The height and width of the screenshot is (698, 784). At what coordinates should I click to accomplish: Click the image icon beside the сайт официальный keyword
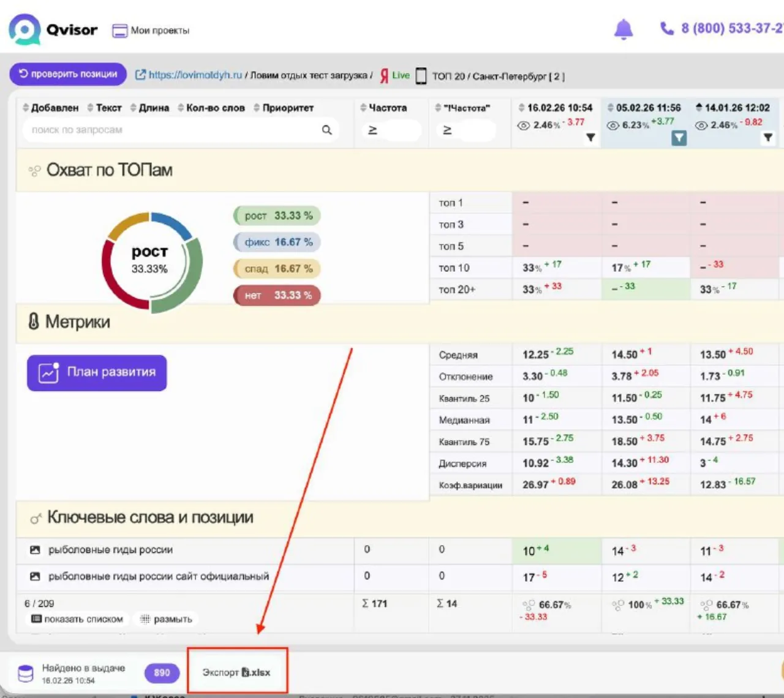coord(35,576)
